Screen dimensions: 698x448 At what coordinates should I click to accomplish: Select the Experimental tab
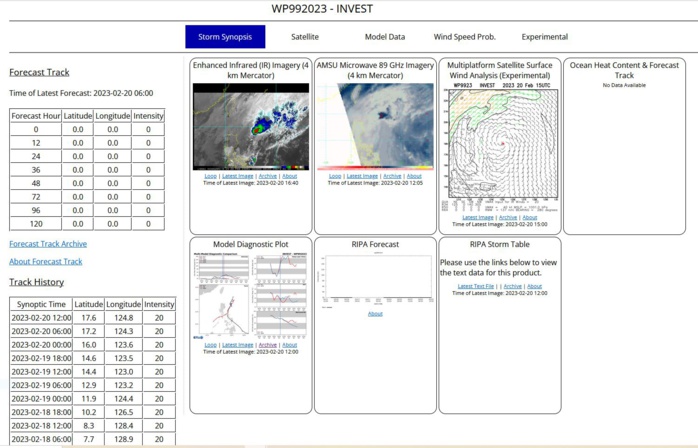(x=544, y=37)
